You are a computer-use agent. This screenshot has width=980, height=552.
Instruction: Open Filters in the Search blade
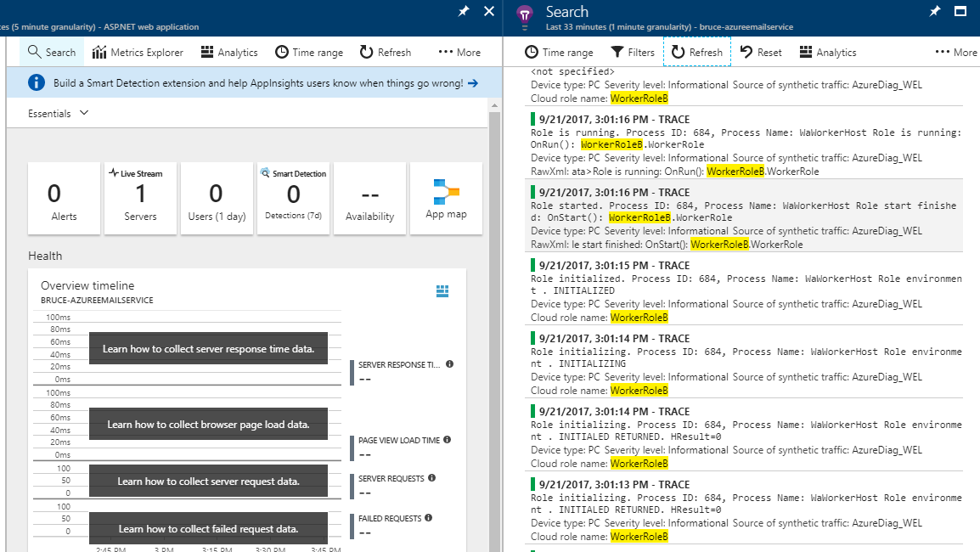(633, 53)
